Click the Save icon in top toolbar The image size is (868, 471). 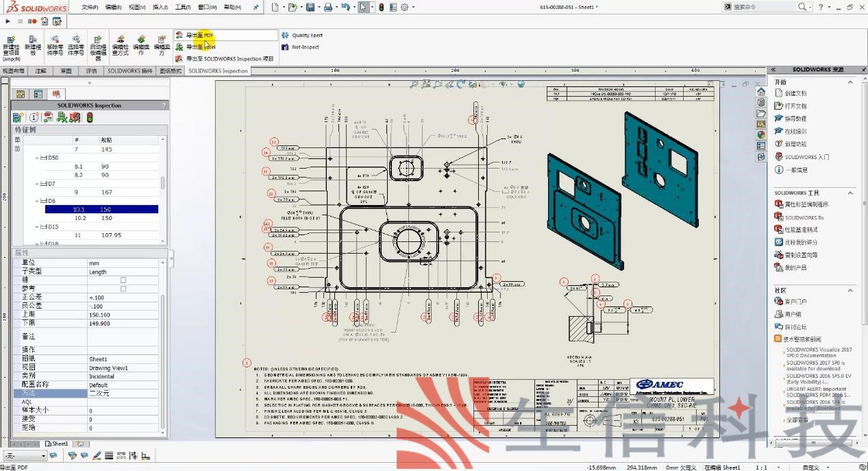click(x=310, y=7)
